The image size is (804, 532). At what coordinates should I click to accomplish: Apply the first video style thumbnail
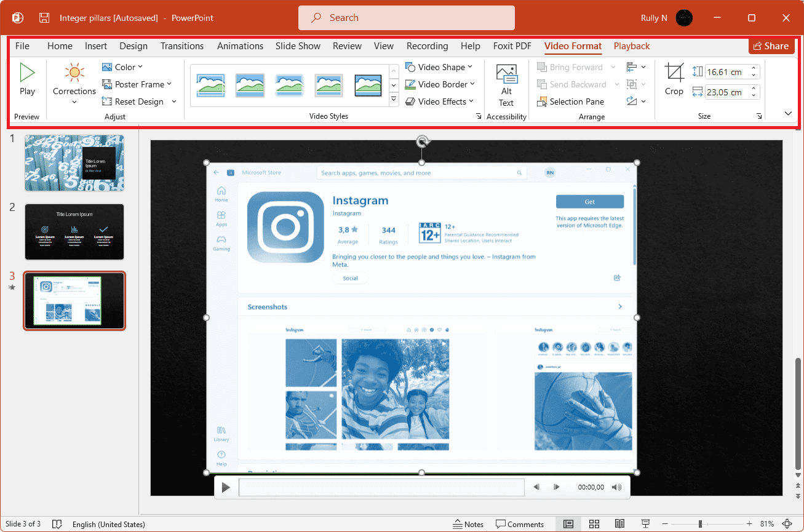click(x=210, y=85)
